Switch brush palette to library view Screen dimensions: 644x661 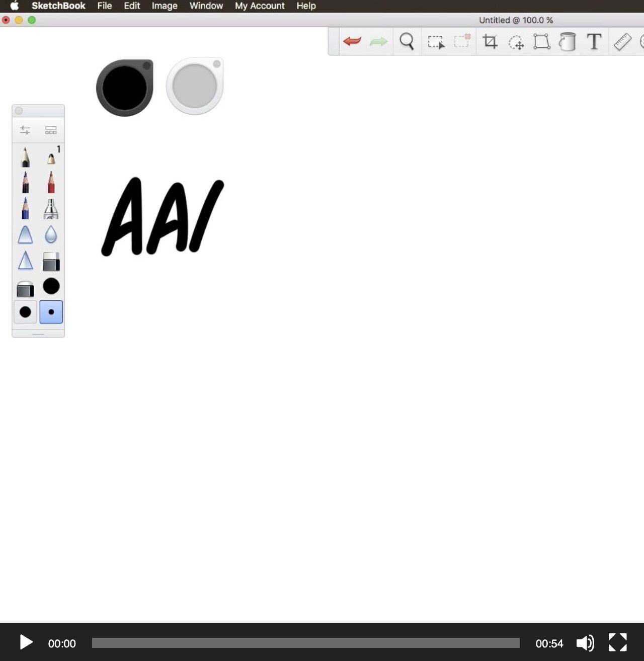[50, 129]
